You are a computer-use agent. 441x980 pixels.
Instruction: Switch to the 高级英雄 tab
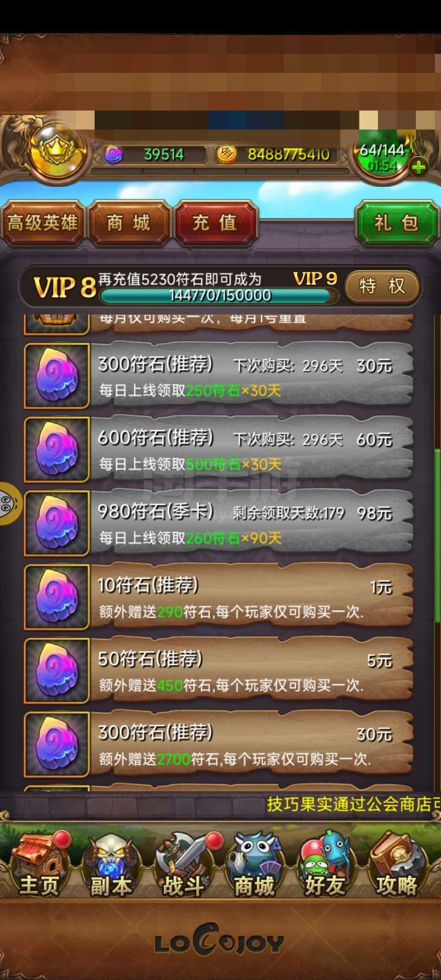point(42,222)
